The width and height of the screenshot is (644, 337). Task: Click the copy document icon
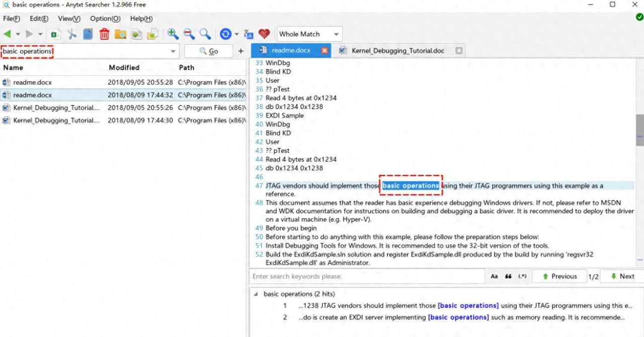[x=88, y=34]
